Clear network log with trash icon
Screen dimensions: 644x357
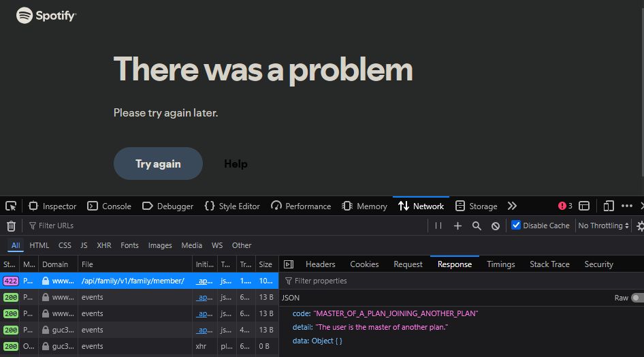click(11, 226)
